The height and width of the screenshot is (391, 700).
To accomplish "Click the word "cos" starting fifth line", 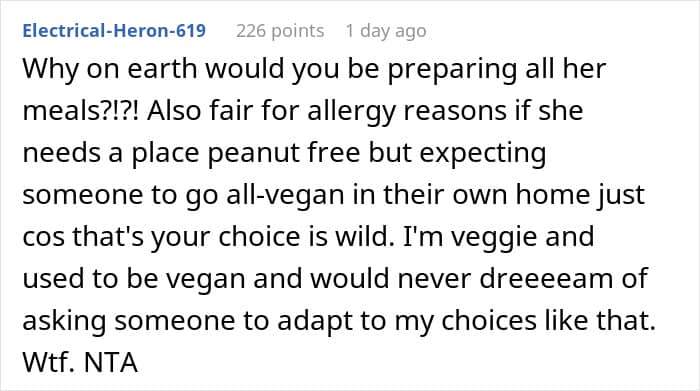I will [43, 238].
